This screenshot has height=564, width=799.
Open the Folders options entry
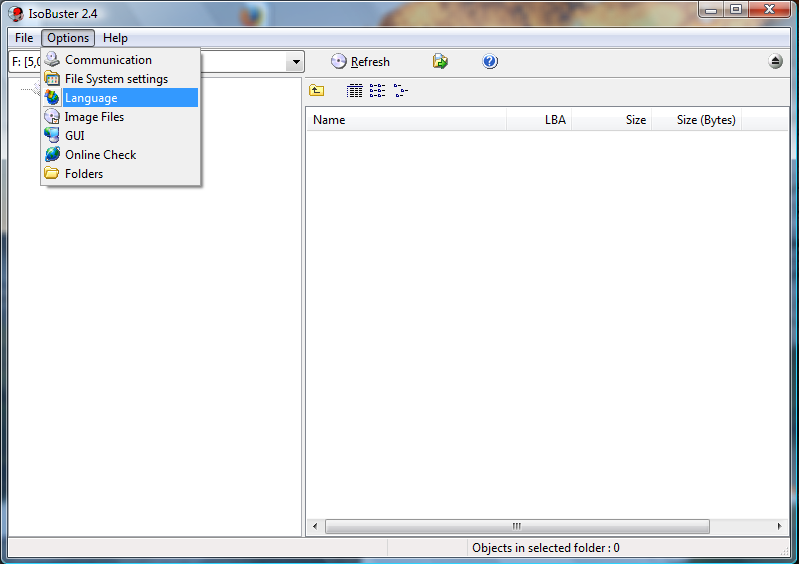pyautogui.click(x=121, y=174)
